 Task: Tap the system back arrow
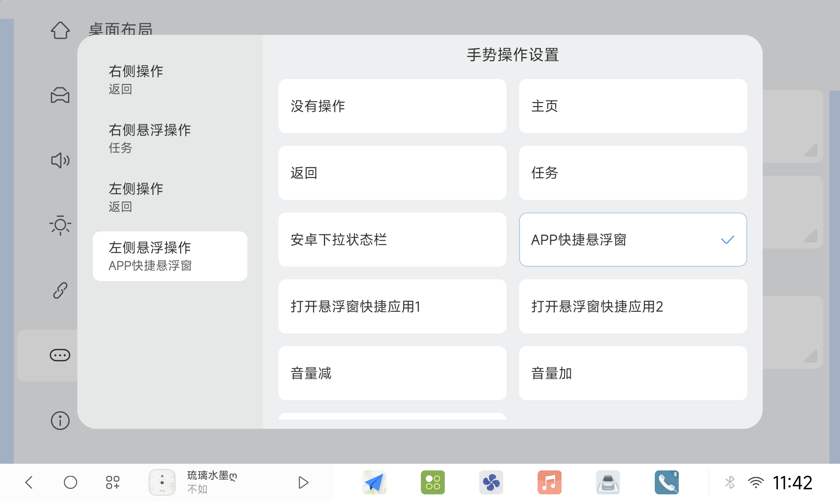click(x=29, y=482)
